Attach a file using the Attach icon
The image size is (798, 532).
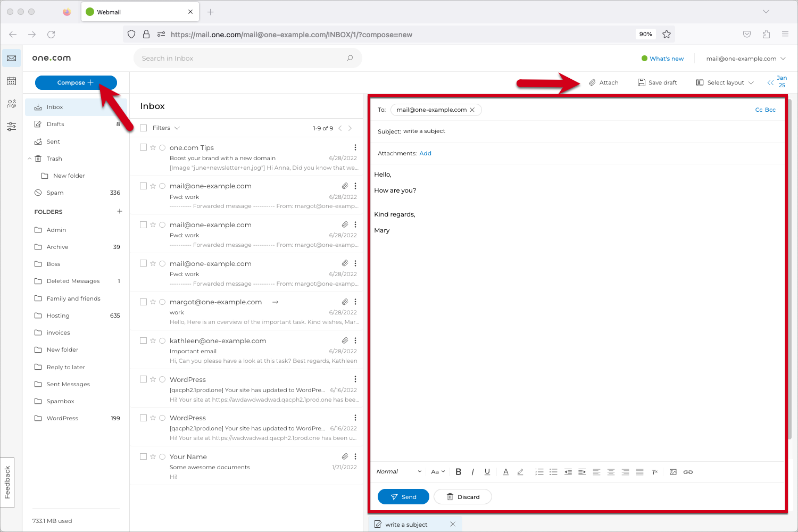[604, 82]
